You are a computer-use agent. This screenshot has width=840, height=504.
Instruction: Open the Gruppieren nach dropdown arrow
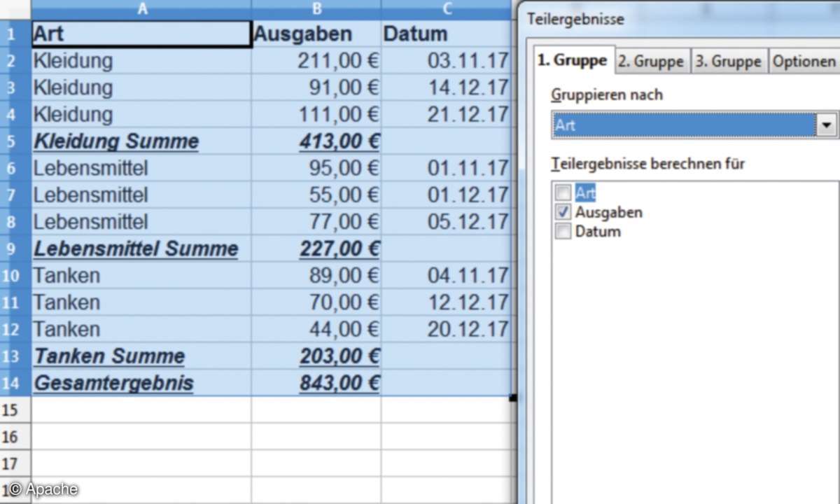coord(827,125)
